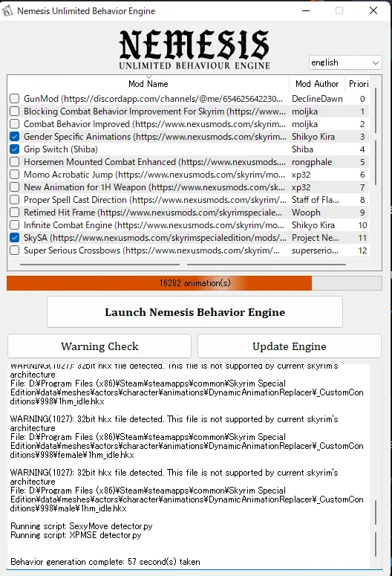392x576 pixels.
Task: Click the Priority column header
Action: pos(359,84)
